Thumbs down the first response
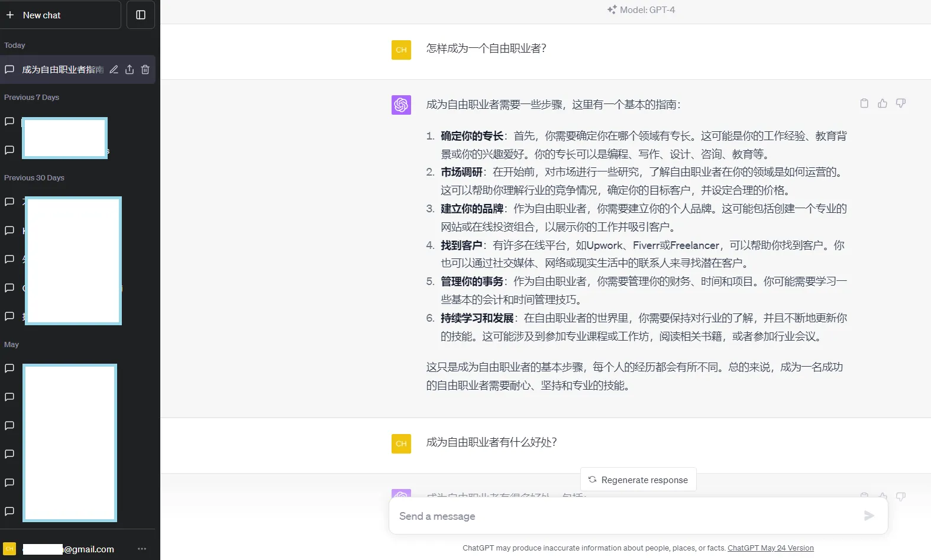The image size is (931, 560). (x=901, y=103)
